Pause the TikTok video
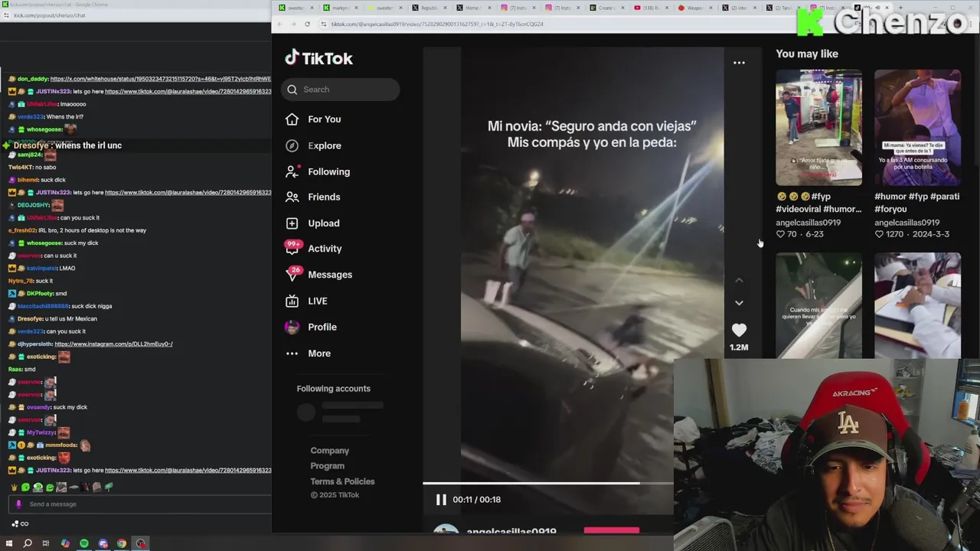Image resolution: width=980 pixels, height=551 pixels. coord(441,500)
